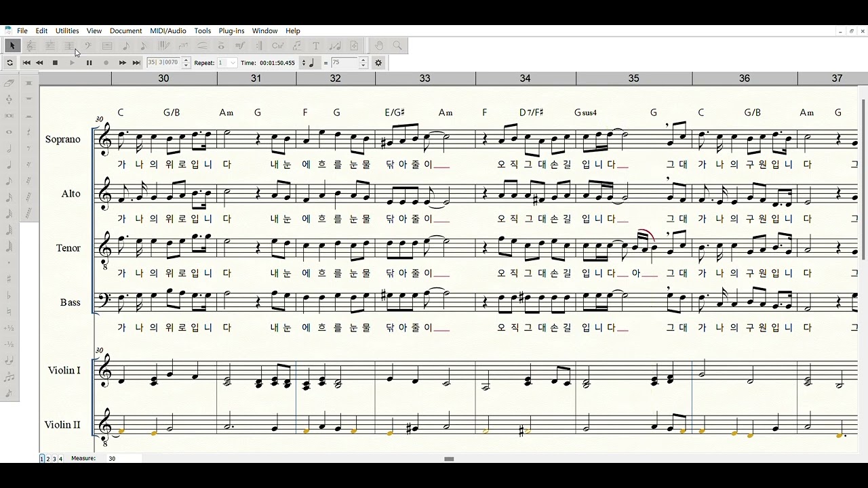Select lower half step -½ tool
The image size is (868, 488).
pos(9,344)
